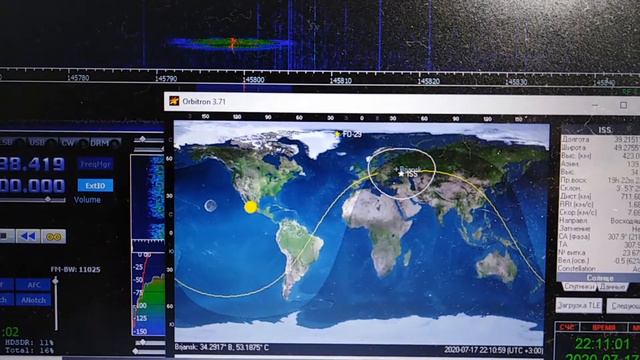This screenshot has height=360, width=640.
Task: Click the Bjansk coordinates in Orbitron status bar
Action: coord(222,347)
